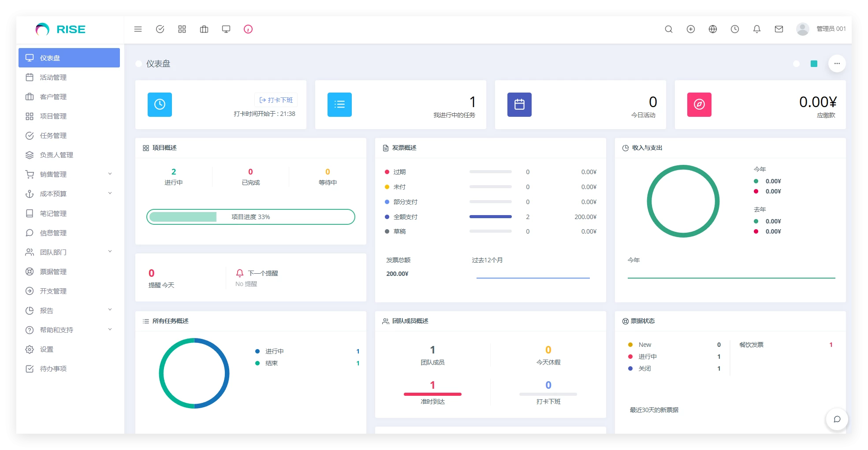Click the 打卡下班 clock-out button
Screen dimensions: 868x450
click(276, 100)
